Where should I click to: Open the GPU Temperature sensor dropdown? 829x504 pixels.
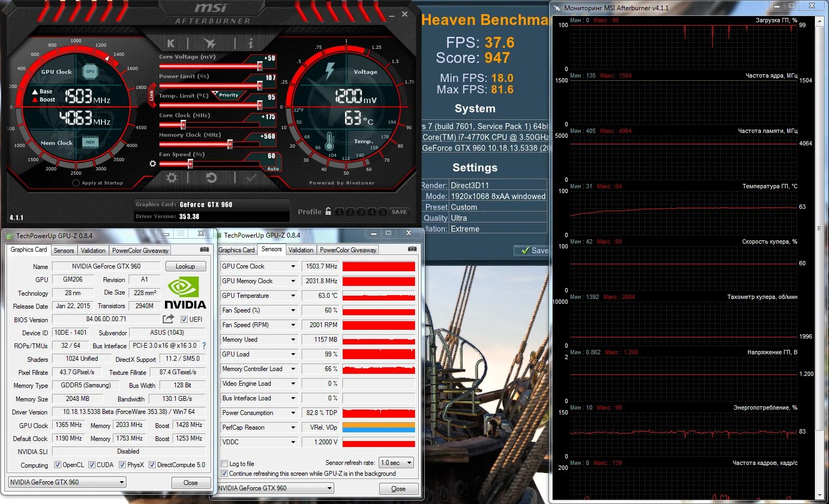tap(293, 296)
